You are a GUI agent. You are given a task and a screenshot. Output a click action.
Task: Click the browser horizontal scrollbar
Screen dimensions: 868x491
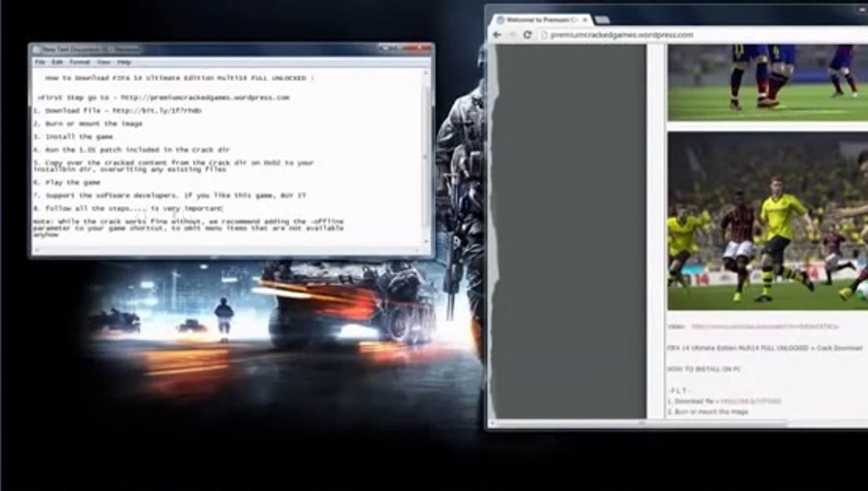pos(641,423)
